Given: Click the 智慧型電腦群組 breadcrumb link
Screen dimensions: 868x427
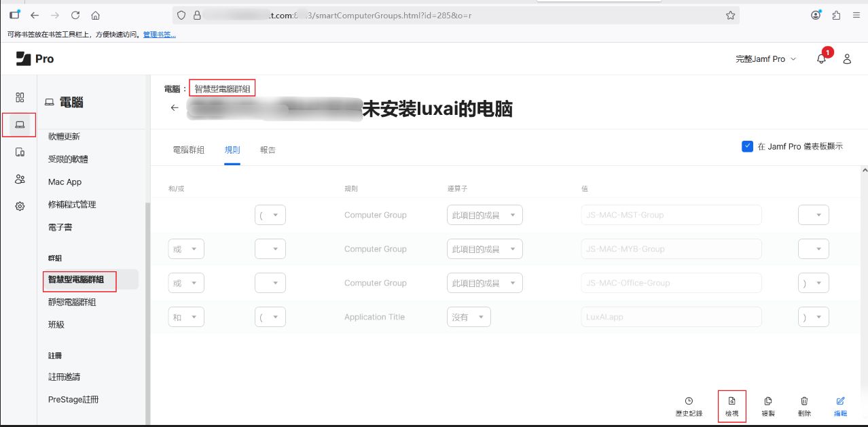Looking at the screenshot, I should [222, 88].
